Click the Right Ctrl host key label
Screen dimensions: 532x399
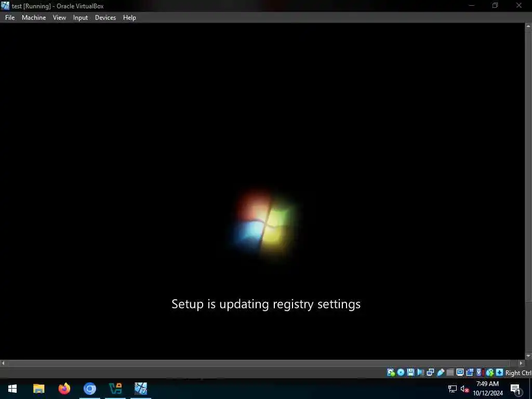click(518, 373)
